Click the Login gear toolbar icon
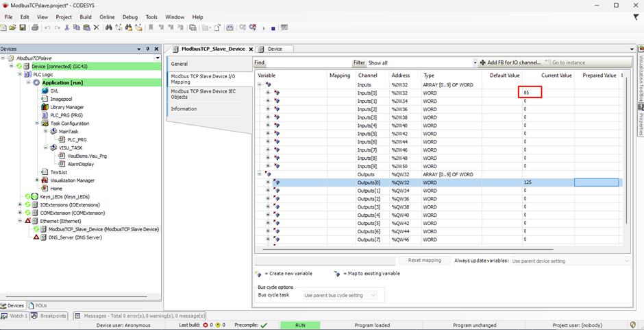Viewport: 644px width, 330px height. click(243, 27)
